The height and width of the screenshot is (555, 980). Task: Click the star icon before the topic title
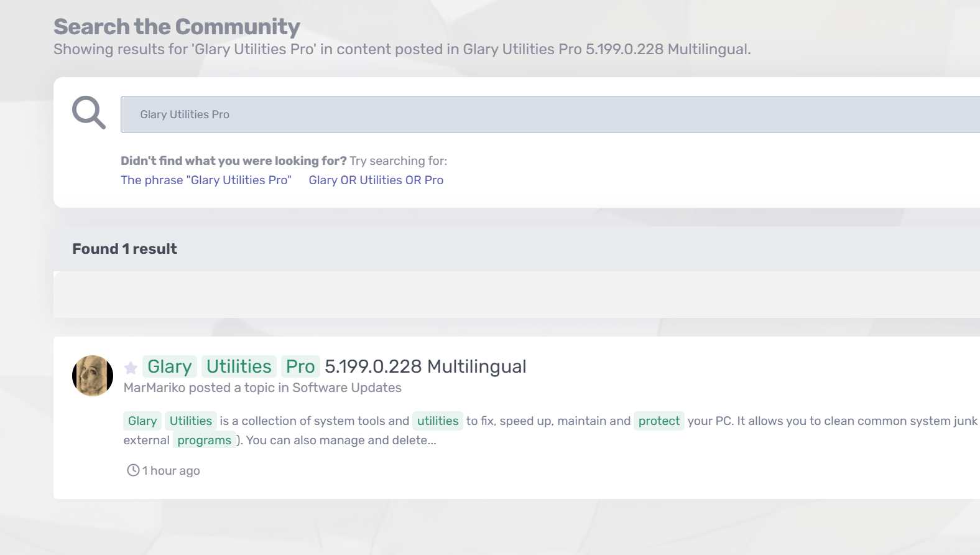tap(131, 368)
